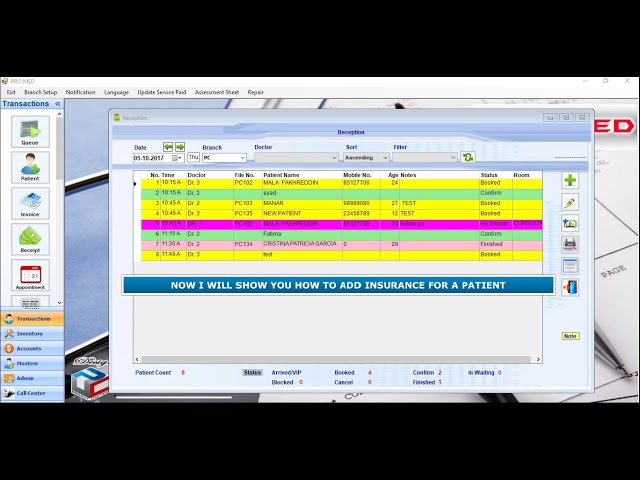
Task: Select the NEW PATIENT appointment row
Action: (x=342, y=213)
